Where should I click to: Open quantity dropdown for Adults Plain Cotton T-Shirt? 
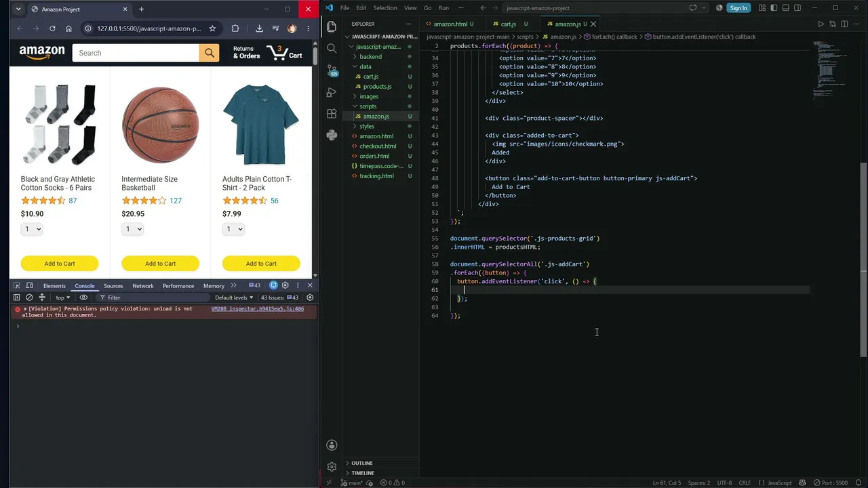(233, 229)
